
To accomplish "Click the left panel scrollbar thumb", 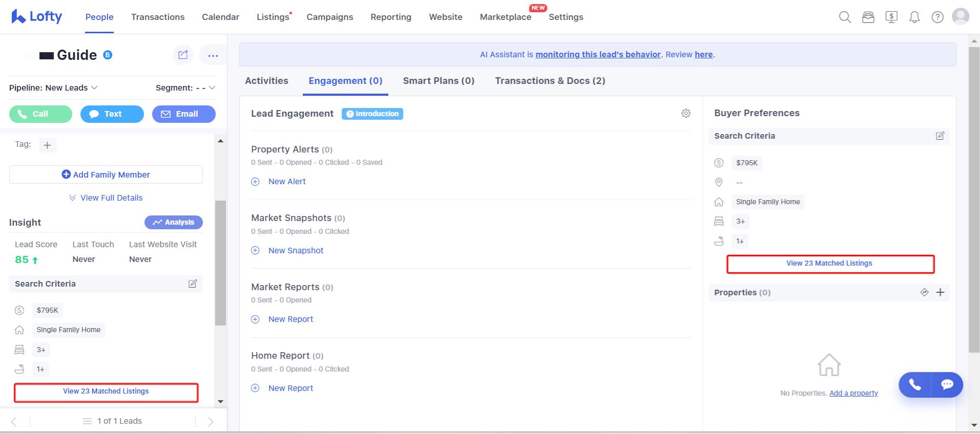I will pyautogui.click(x=220, y=263).
